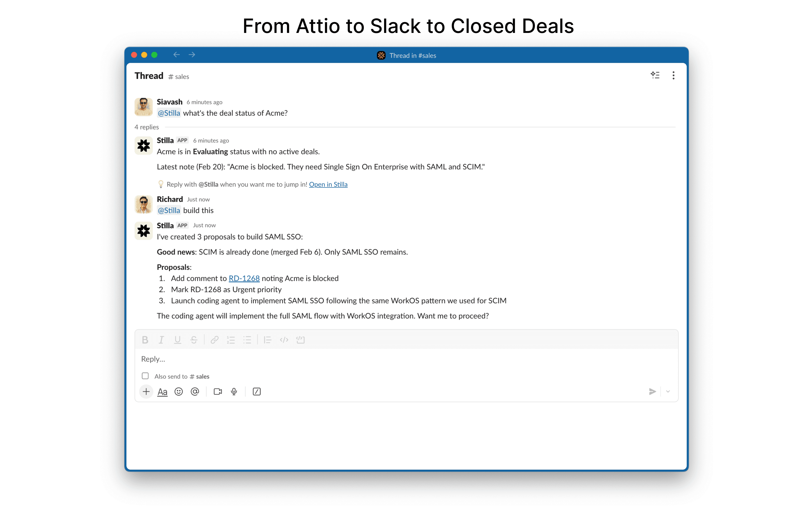Viewport: 812px width, 507px height.
Task: Open the emoji picker
Action: click(179, 391)
